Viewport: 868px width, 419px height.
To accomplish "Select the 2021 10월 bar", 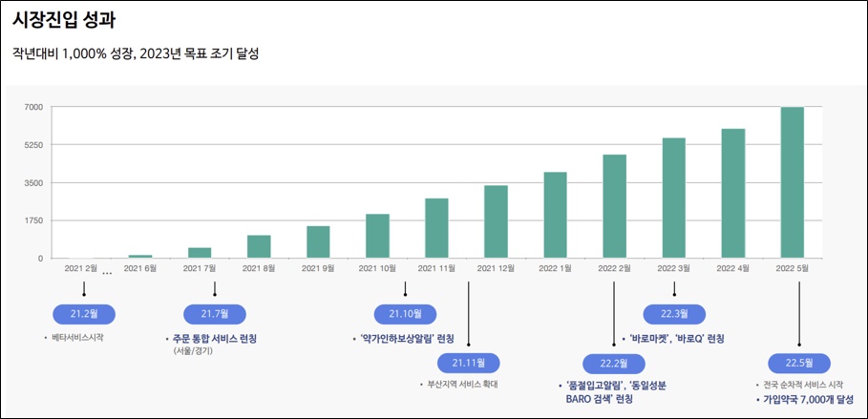I will (x=377, y=237).
